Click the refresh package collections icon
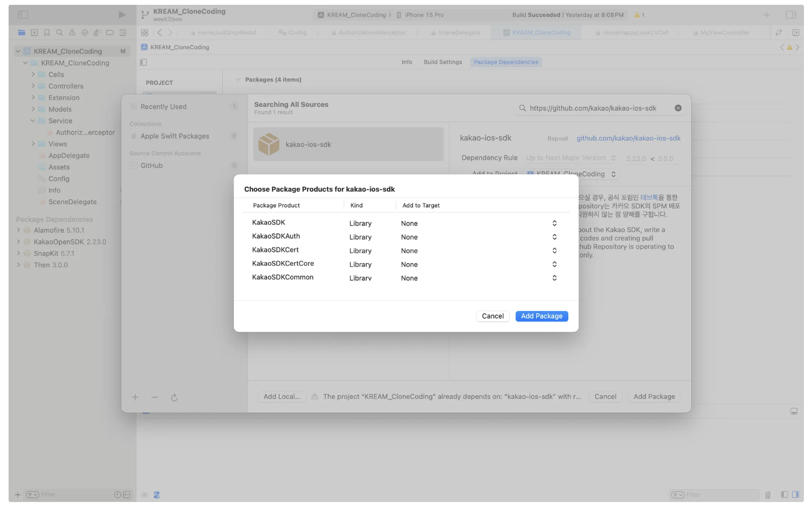Screen dimensions: 812x509 click(174, 398)
